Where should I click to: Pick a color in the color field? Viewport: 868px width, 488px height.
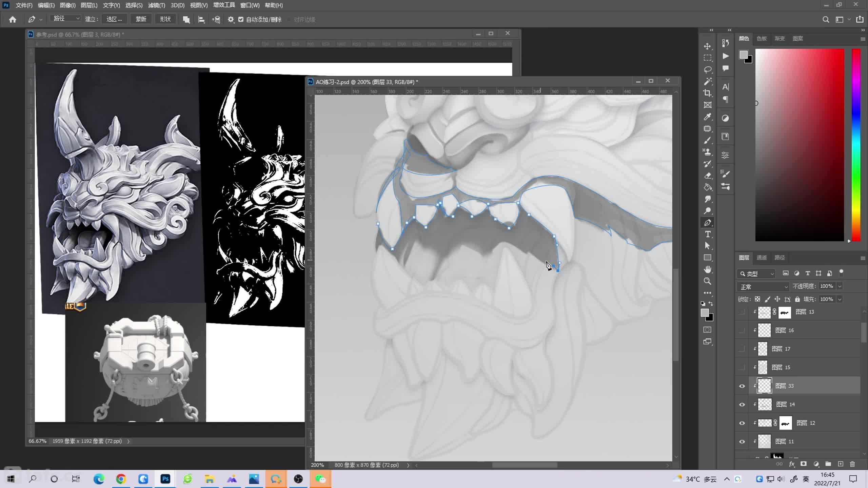(800, 145)
